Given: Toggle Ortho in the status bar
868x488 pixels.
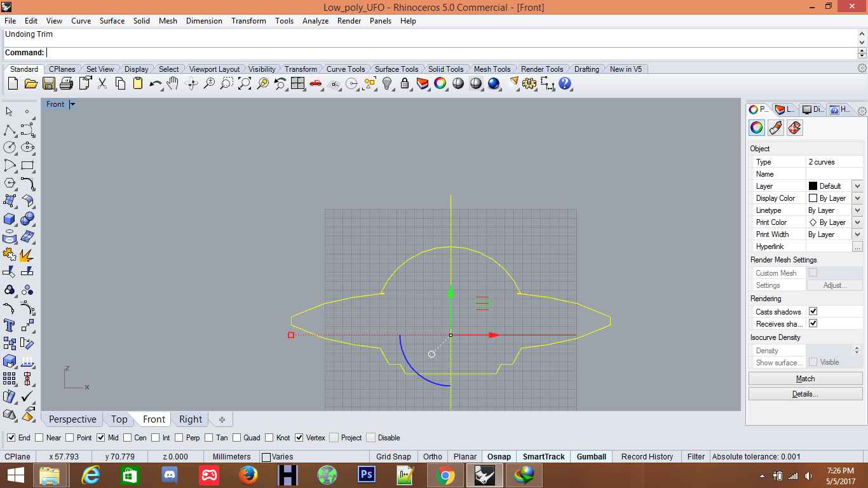Looking at the screenshot, I should (x=433, y=457).
